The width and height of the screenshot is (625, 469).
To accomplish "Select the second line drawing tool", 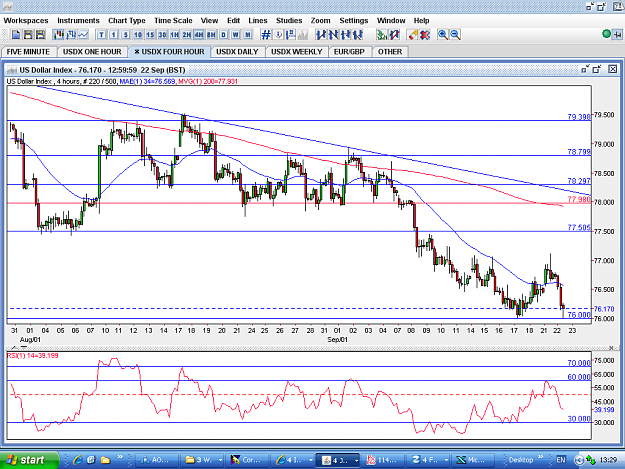I will coord(333,35).
